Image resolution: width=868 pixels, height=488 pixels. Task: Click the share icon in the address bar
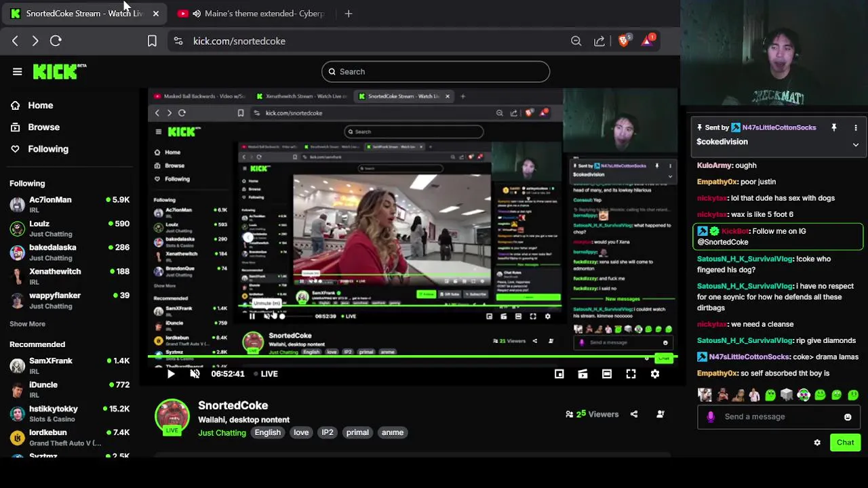tap(599, 41)
